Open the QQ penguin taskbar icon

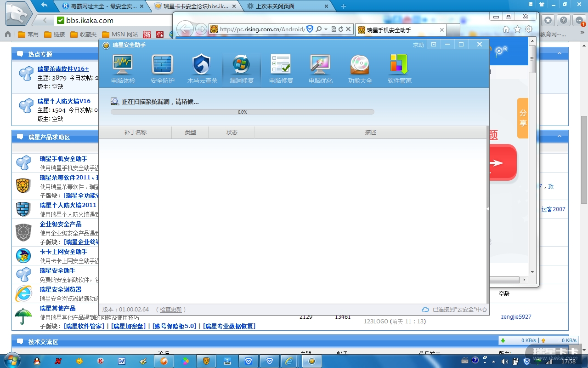[37, 361]
